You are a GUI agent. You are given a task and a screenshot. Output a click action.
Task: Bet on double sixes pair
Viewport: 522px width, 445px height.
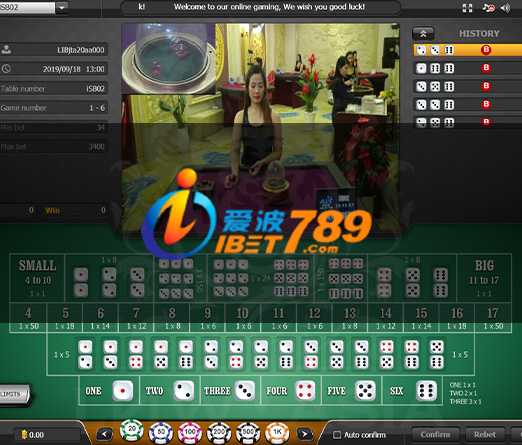(440, 282)
